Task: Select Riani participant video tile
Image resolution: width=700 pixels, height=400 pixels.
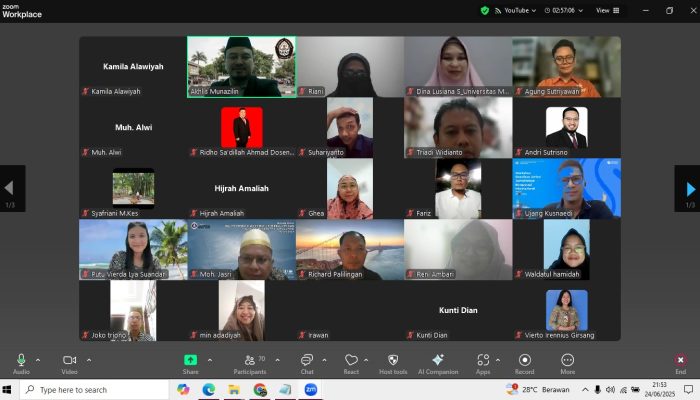Action: click(x=350, y=67)
